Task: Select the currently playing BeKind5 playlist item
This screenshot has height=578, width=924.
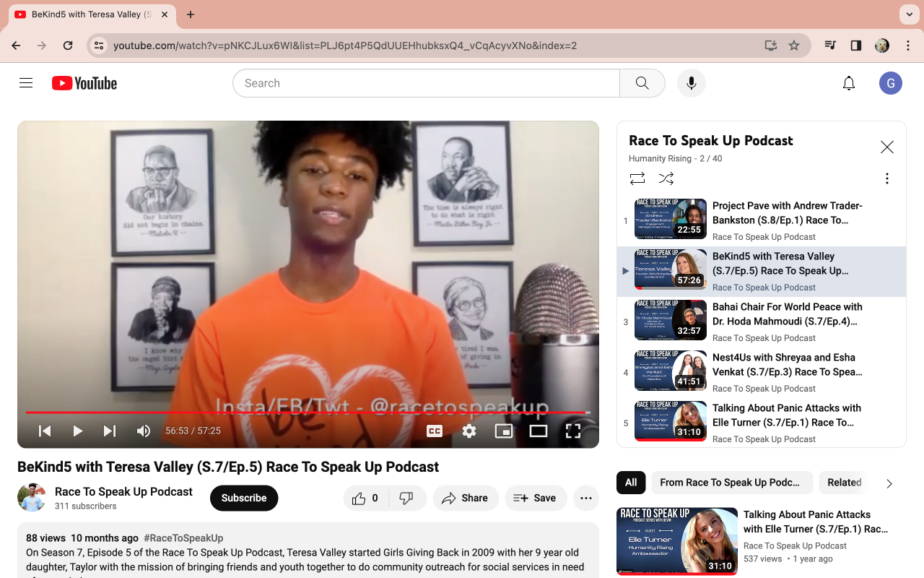Action: click(762, 272)
